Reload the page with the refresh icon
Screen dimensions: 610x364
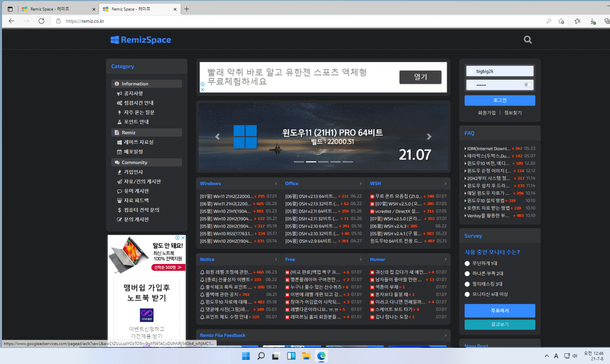click(x=41, y=21)
